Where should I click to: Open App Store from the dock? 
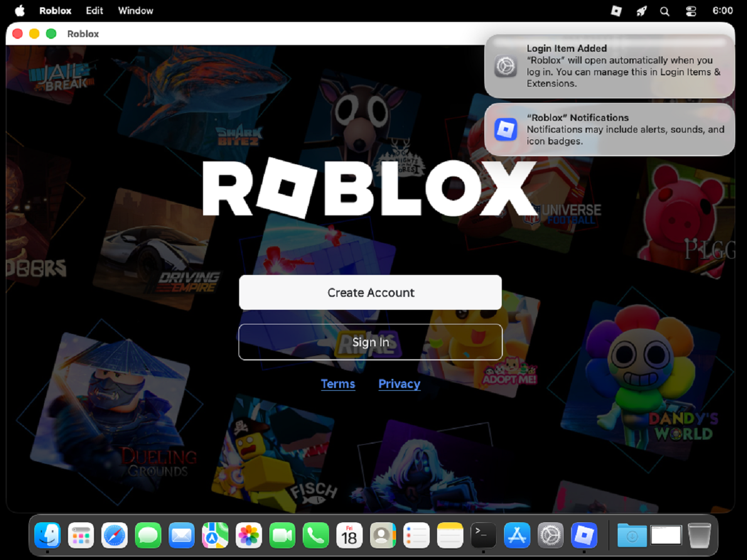coord(517,535)
